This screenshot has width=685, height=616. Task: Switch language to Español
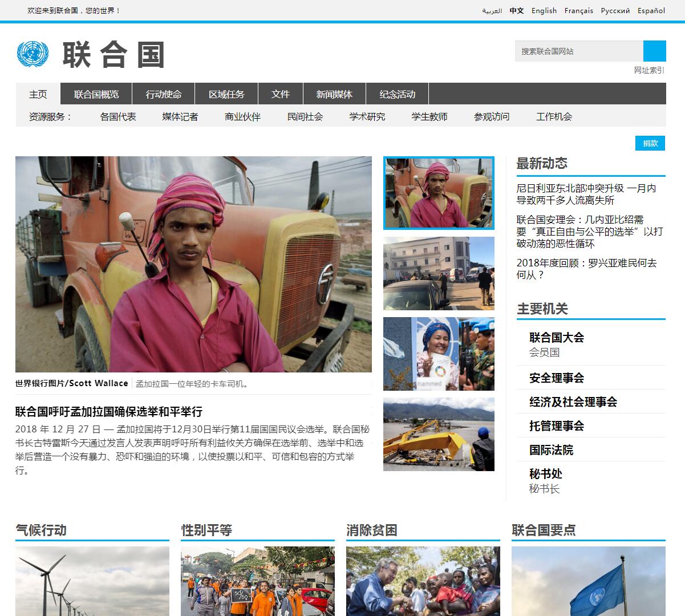coord(651,10)
